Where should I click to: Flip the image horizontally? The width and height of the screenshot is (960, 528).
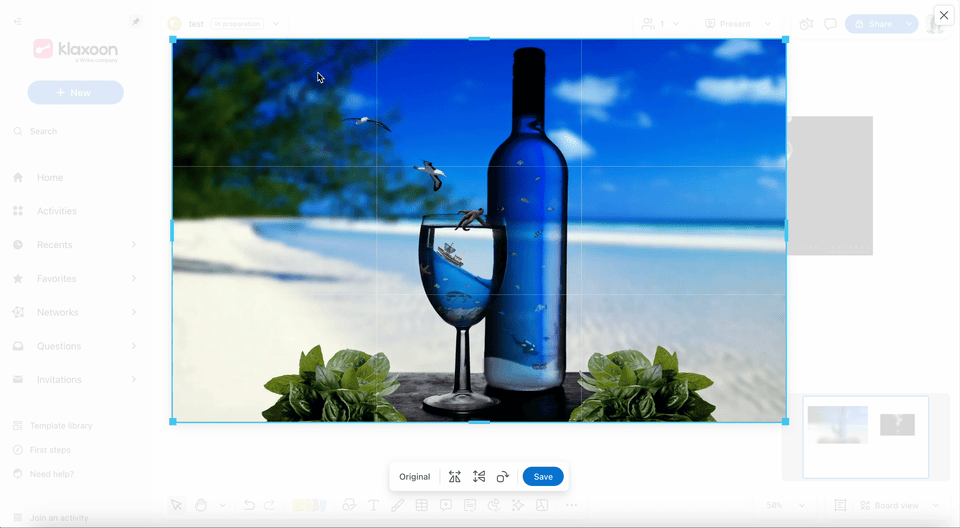(x=454, y=477)
